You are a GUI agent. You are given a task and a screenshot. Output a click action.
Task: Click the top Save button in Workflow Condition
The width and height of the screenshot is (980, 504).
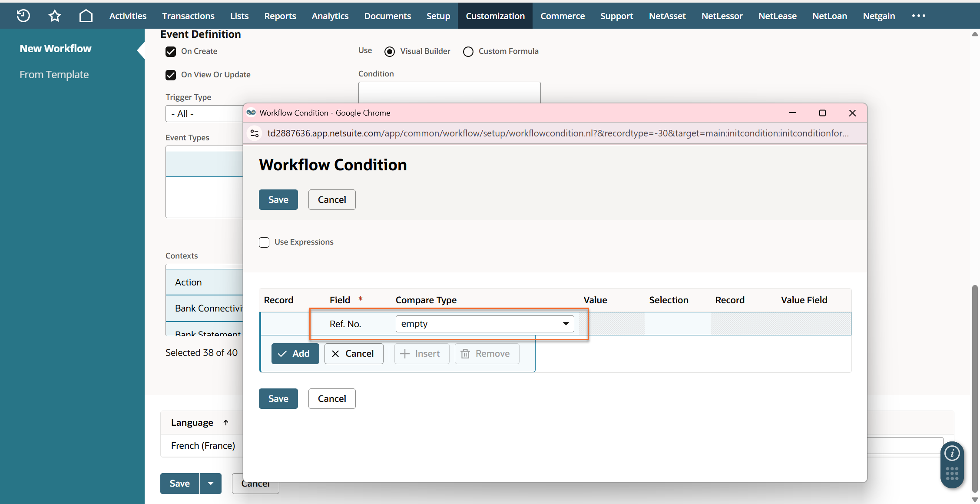click(x=278, y=200)
